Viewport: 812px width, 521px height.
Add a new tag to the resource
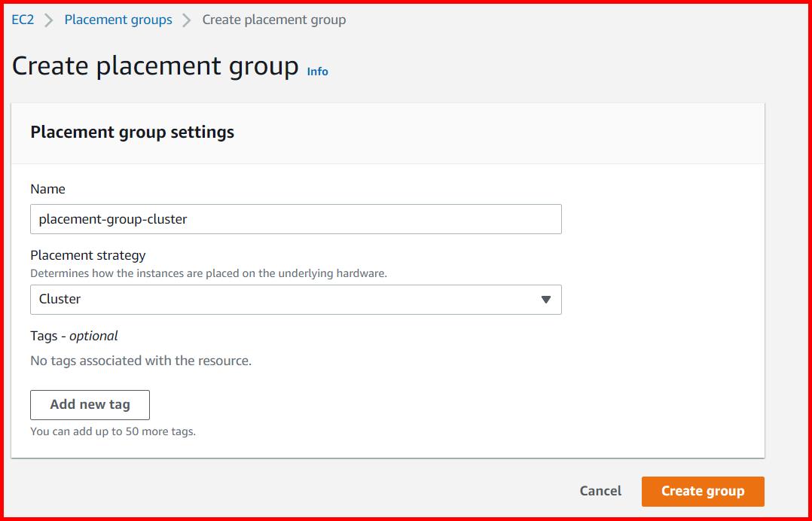point(90,404)
